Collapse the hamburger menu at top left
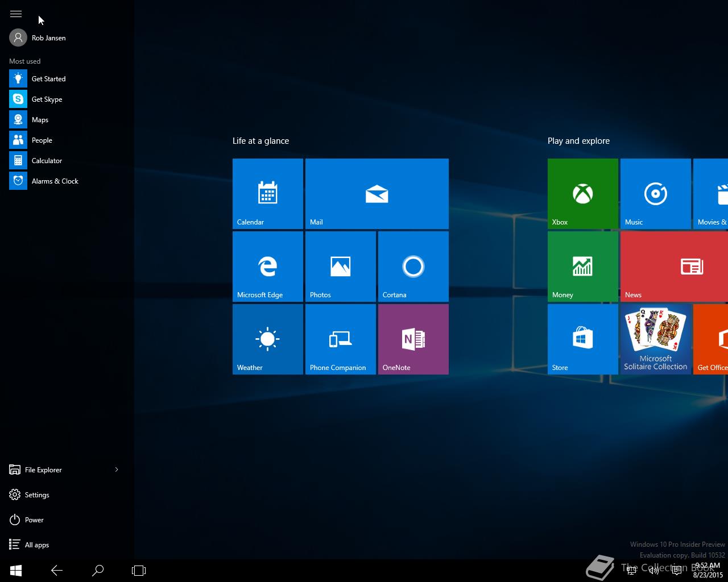Viewport: 728px width, 582px height. coord(16,14)
